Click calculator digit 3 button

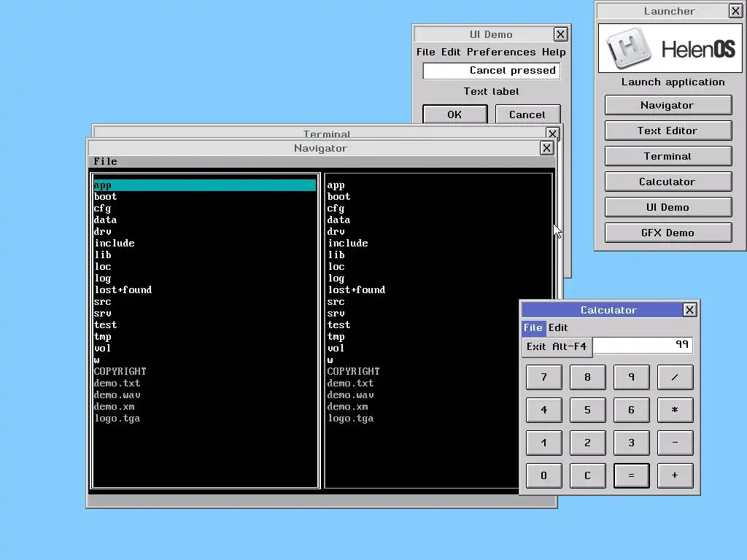[631, 443]
